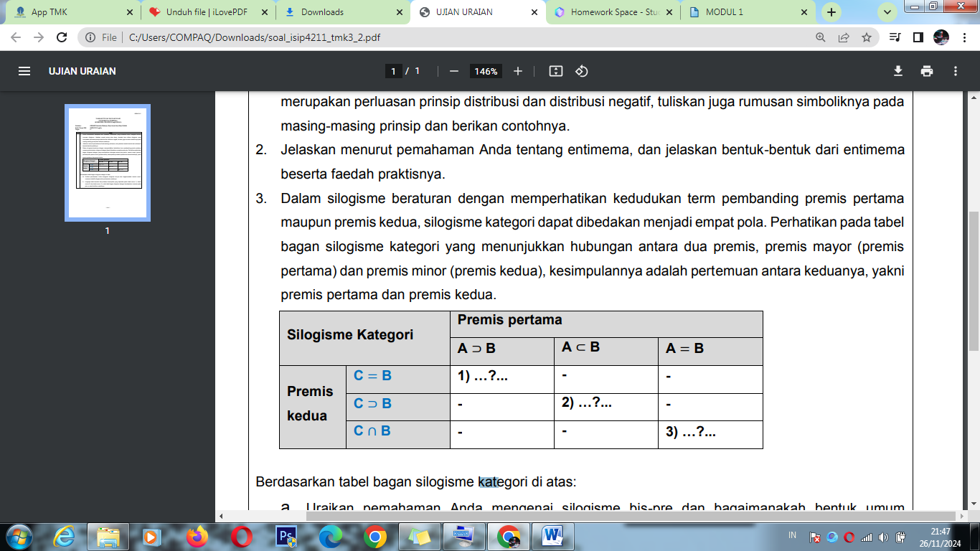Screen dimensions: 980x551
Task: Open Microsoft Word from taskbar
Action: pos(553,536)
